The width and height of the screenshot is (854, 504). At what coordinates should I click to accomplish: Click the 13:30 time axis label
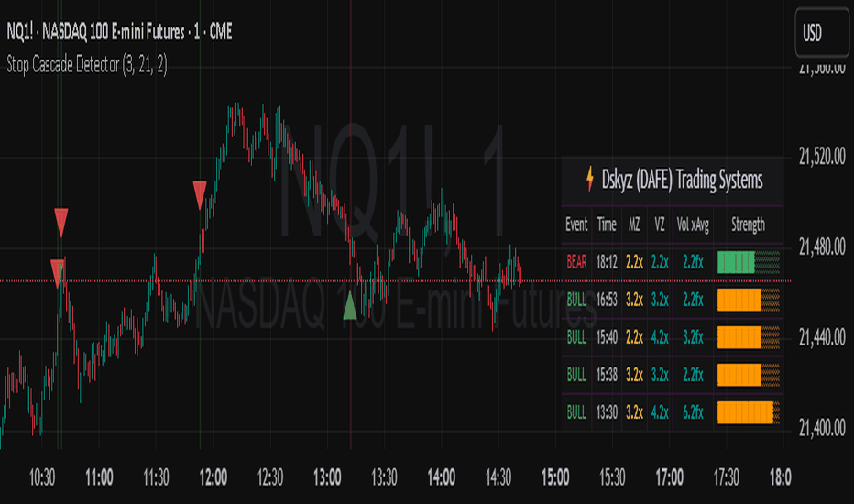[x=384, y=477]
